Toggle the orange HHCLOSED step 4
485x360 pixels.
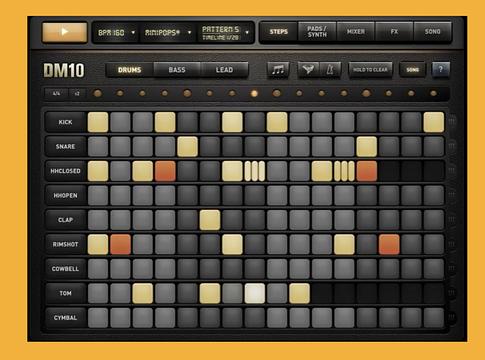point(165,171)
